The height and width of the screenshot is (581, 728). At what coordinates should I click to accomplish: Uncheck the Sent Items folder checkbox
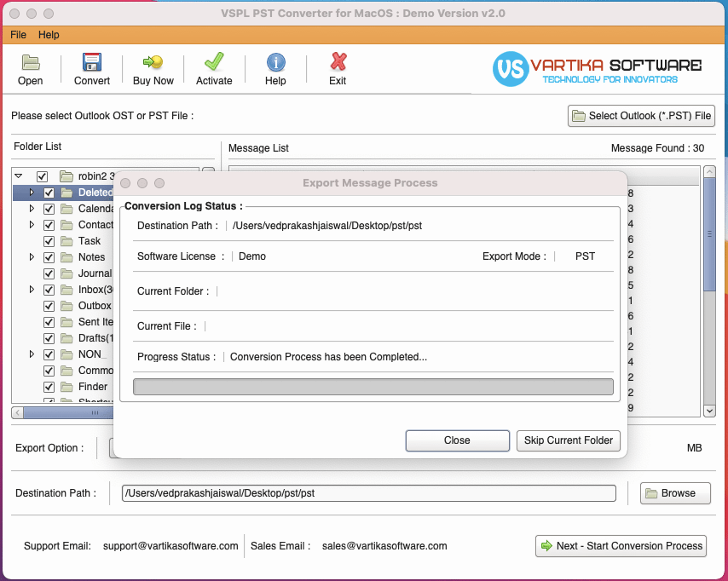click(49, 323)
